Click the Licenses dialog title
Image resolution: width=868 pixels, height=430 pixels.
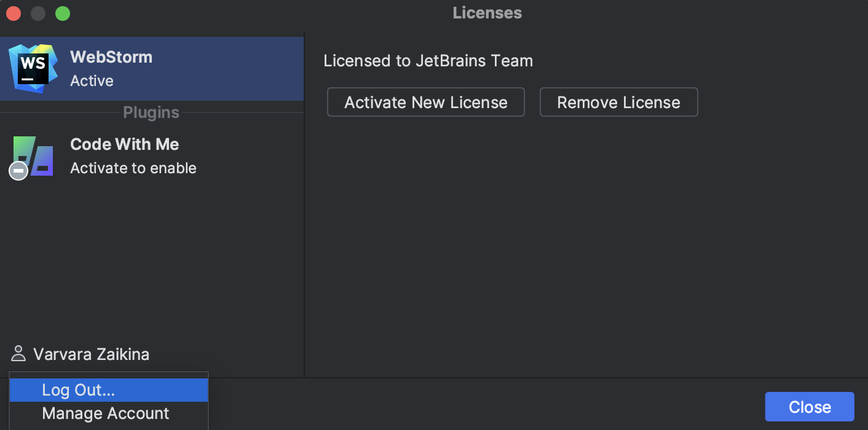(487, 12)
